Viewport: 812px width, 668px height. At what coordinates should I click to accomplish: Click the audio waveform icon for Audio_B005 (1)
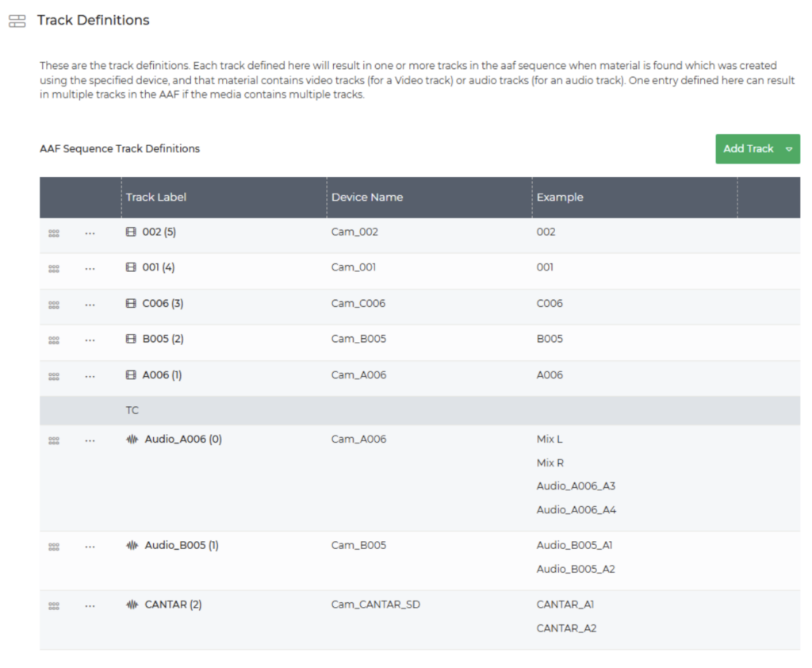tap(132, 545)
